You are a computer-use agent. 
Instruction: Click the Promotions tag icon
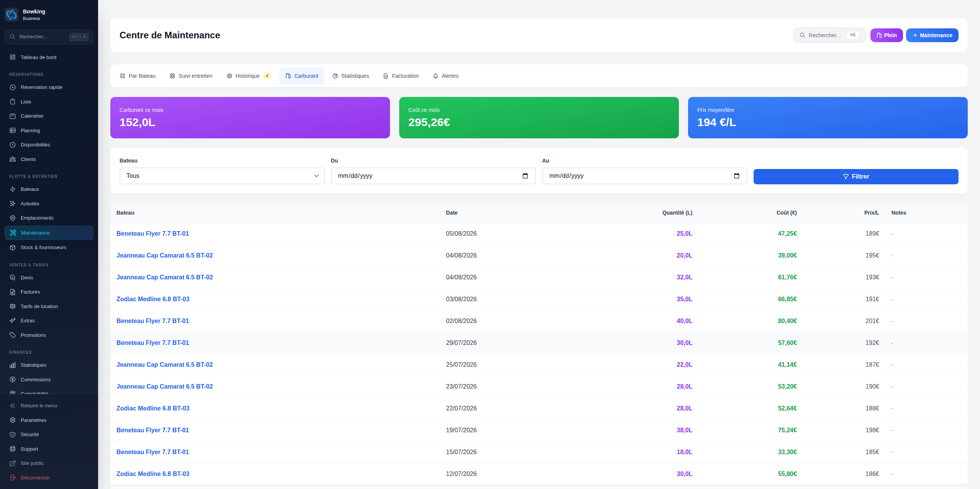click(x=13, y=335)
